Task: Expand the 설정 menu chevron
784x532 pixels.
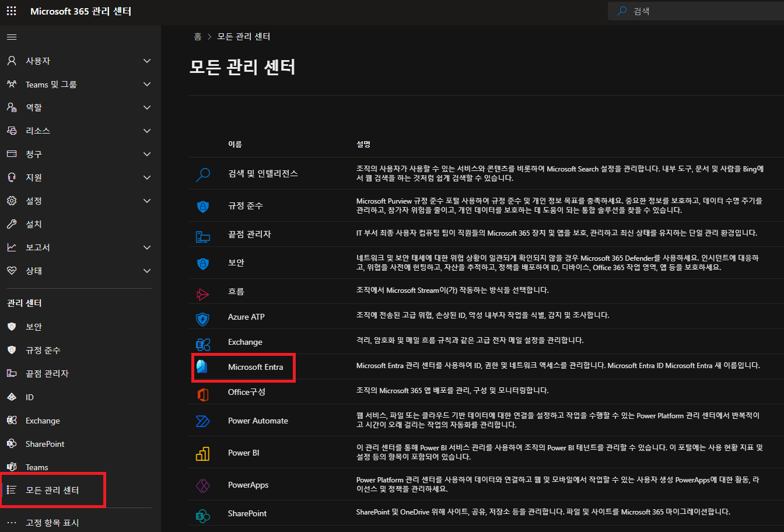Action: click(x=146, y=201)
